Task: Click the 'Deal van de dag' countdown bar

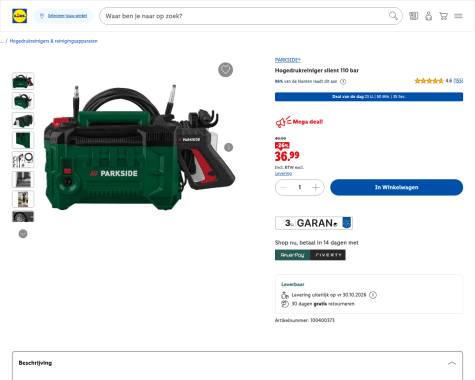Action: pyautogui.click(x=369, y=97)
